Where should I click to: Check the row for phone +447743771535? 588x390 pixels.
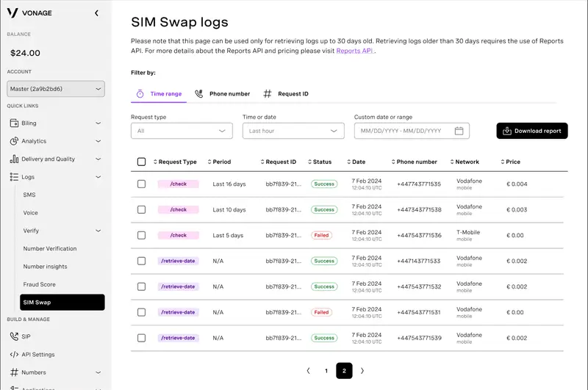(142, 184)
